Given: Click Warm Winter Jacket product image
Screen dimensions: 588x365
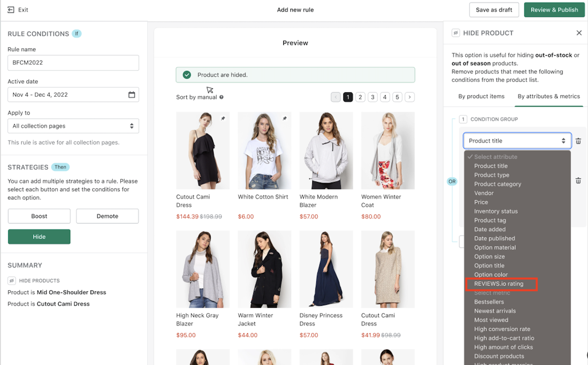Looking at the screenshot, I should pyautogui.click(x=265, y=269).
